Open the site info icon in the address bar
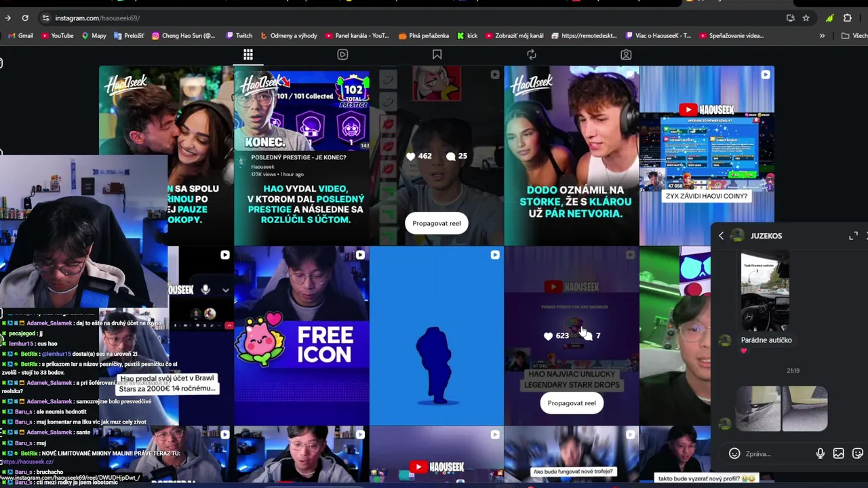Viewport: 868px width, 488px height. tap(45, 18)
